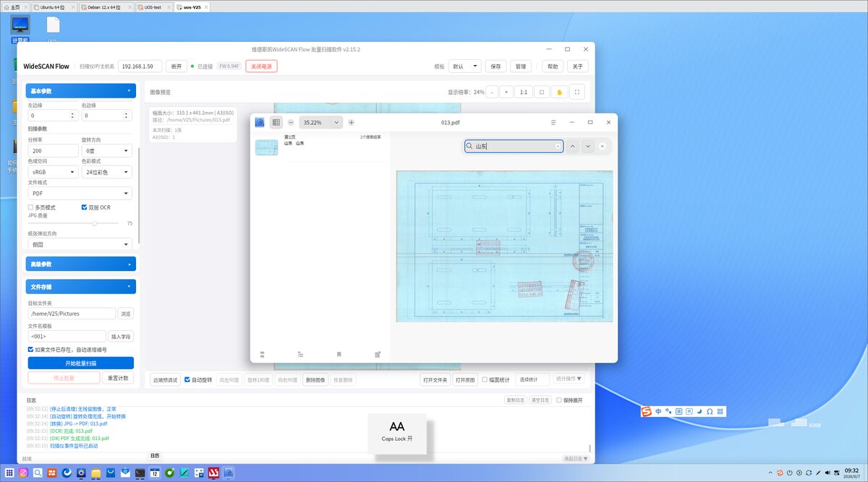This screenshot has height=482, width=868.
Task: Select the page 1 thumbnail in PDF sidebar
Action: click(267, 147)
